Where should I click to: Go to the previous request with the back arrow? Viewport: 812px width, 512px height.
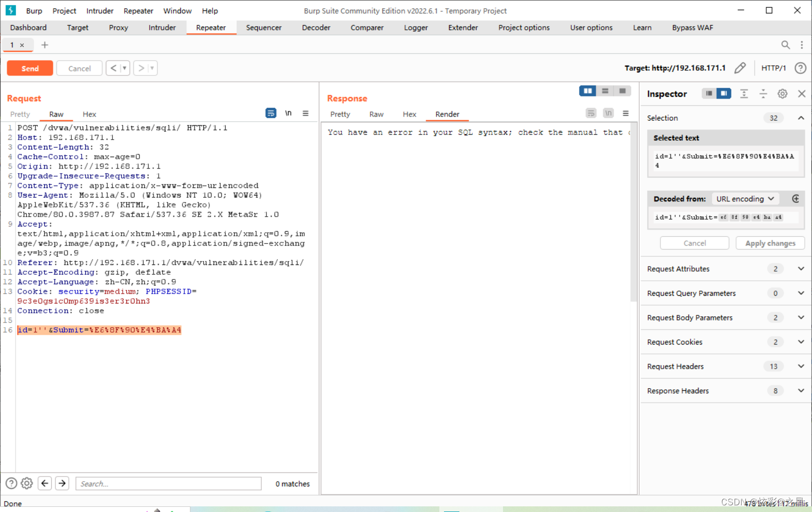point(113,68)
